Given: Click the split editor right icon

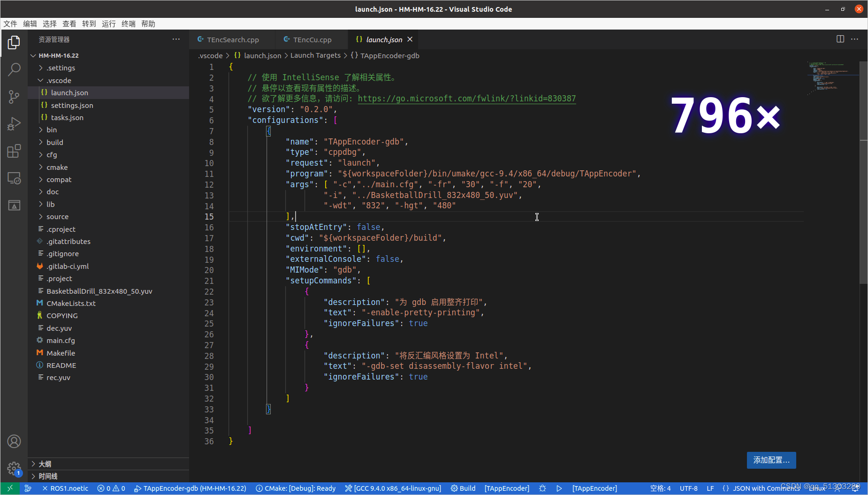Looking at the screenshot, I should tap(840, 39).
